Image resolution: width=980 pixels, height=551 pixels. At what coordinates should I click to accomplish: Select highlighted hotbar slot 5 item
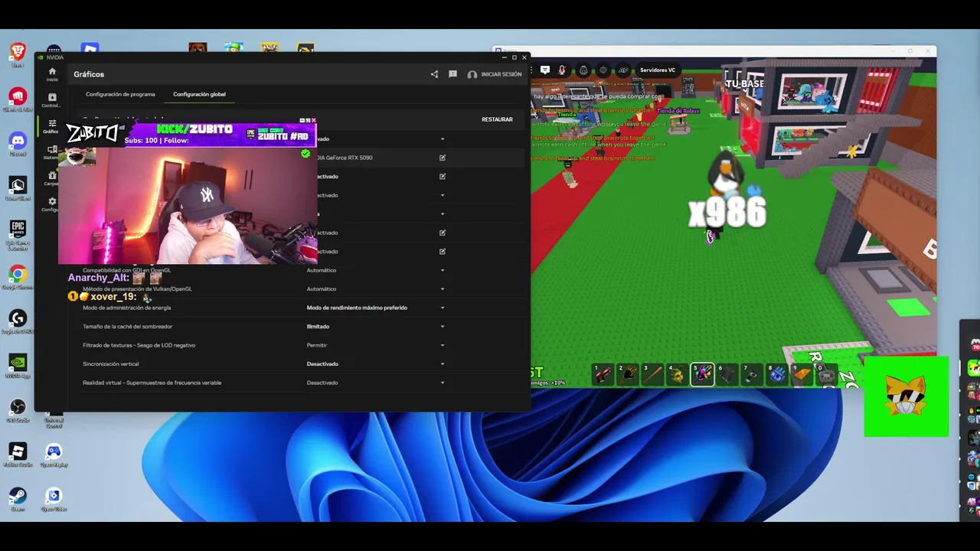[x=702, y=374]
